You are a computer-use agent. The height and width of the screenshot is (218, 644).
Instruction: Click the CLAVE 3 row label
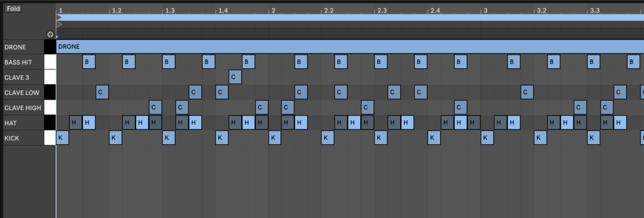pos(17,77)
